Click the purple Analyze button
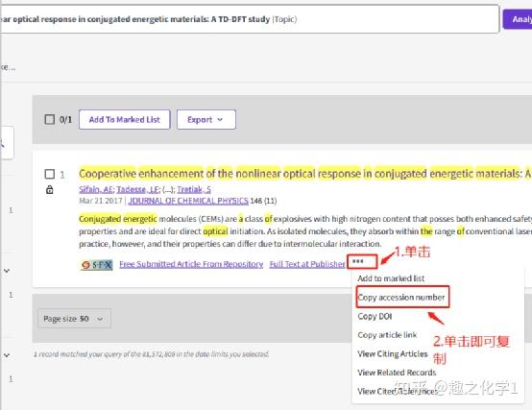Screen dimensions: 532x410 pos(518,19)
